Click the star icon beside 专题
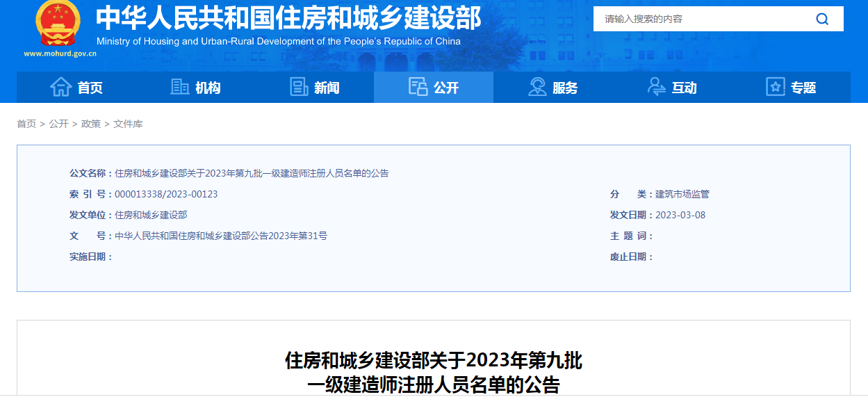Screen dimensions: 868x397 pos(776,87)
